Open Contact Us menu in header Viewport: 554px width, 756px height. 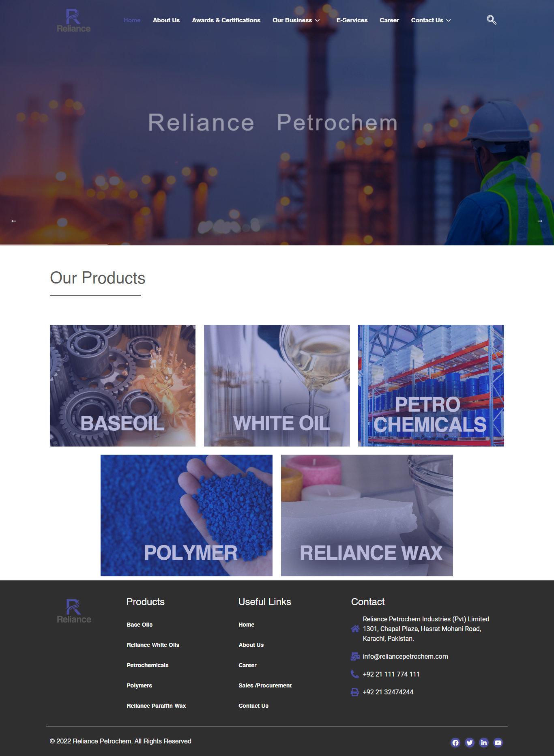point(427,20)
